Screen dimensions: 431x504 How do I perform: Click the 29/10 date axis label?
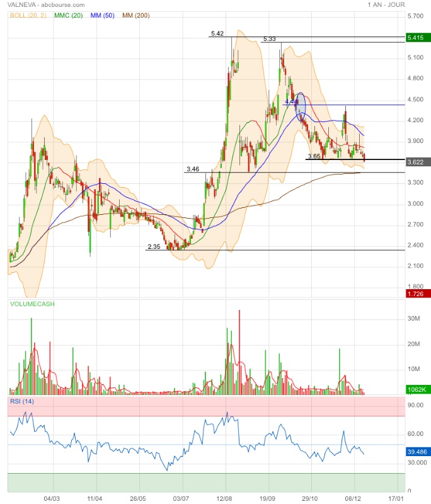(x=310, y=498)
